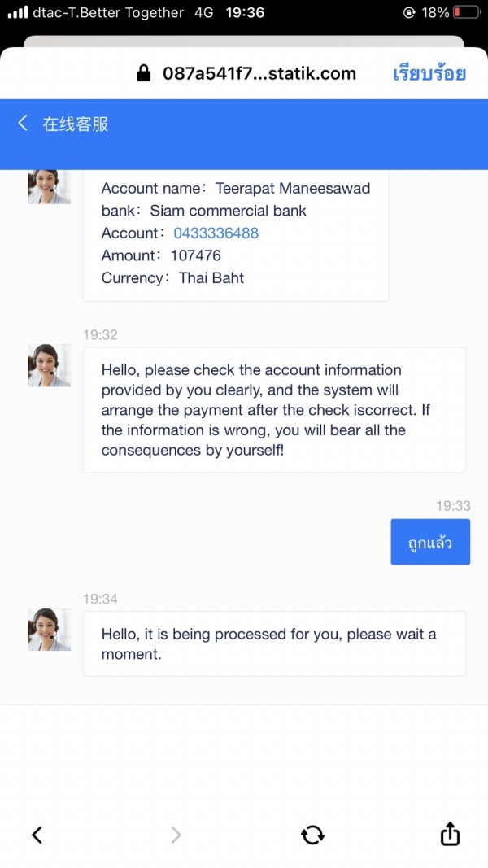Tap the browser forward arrow
Screen dimensions: 488x868
click(176, 834)
